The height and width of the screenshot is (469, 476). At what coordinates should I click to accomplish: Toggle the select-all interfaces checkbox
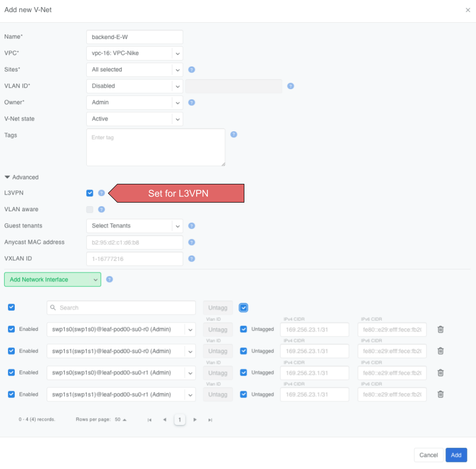coord(11,307)
